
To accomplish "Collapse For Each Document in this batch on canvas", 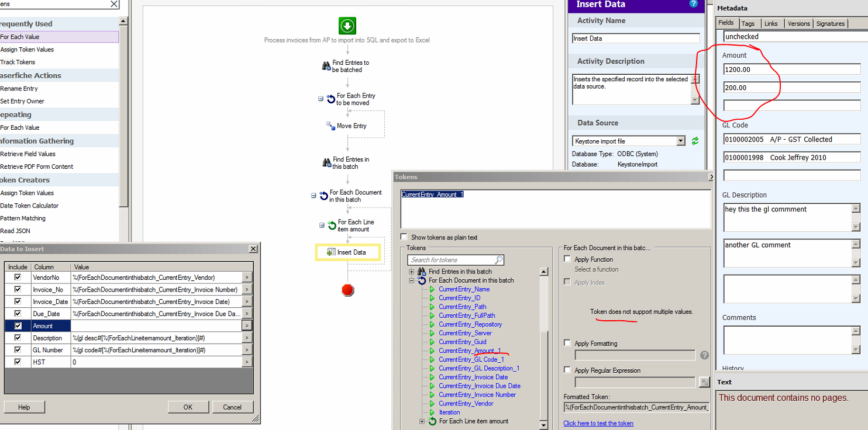I will tap(314, 196).
